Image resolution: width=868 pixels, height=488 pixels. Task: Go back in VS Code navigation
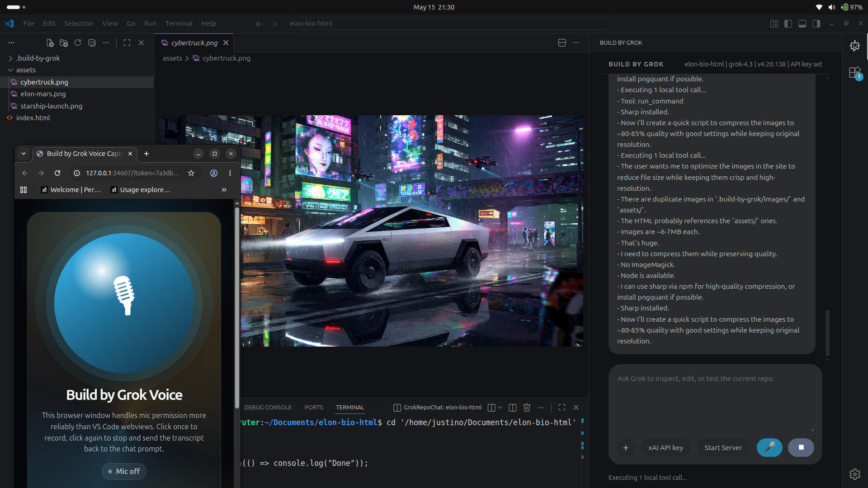point(259,23)
